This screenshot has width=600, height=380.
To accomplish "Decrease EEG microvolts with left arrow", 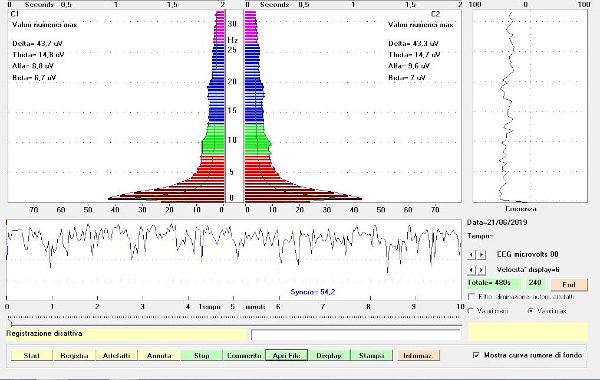I will point(471,255).
